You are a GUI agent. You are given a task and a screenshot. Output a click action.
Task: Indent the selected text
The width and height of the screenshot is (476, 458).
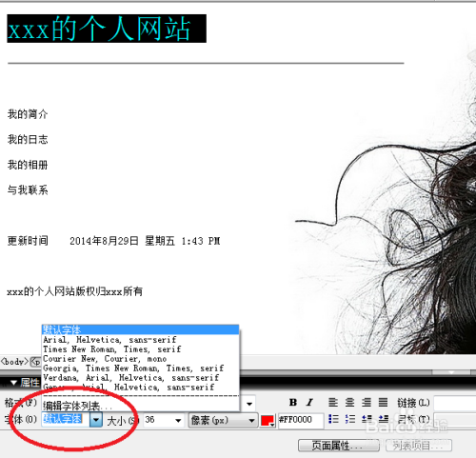(384, 419)
